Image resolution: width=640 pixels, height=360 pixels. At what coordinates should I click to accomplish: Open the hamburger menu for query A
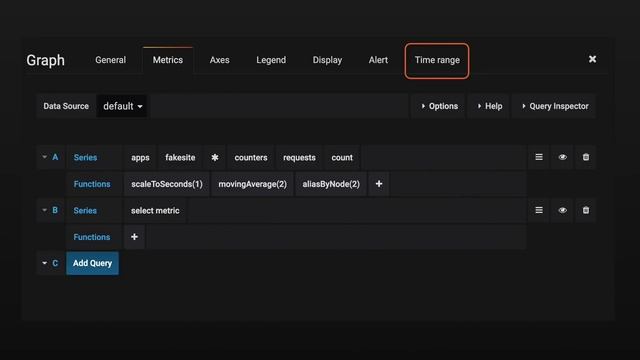coord(539,157)
